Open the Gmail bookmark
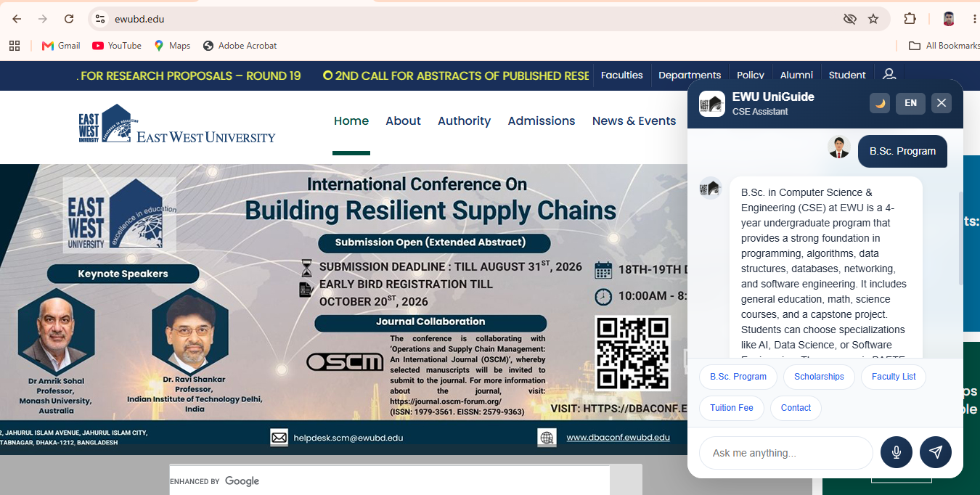 point(61,46)
